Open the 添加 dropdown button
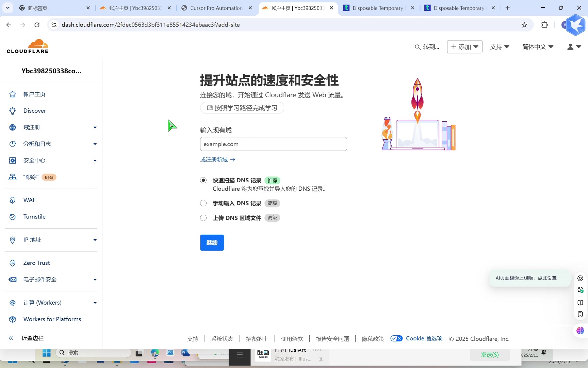Screen dimensions: 588x368 point(464,47)
